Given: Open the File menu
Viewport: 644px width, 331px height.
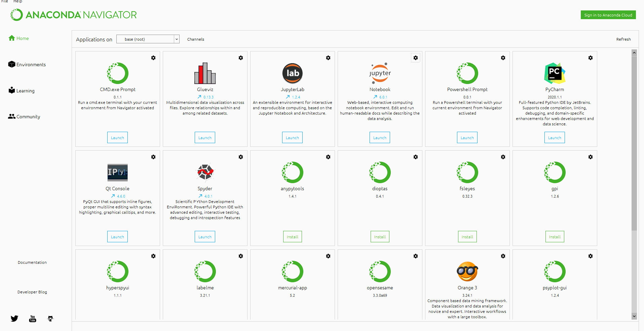Looking at the screenshot, I should click(5, 1).
